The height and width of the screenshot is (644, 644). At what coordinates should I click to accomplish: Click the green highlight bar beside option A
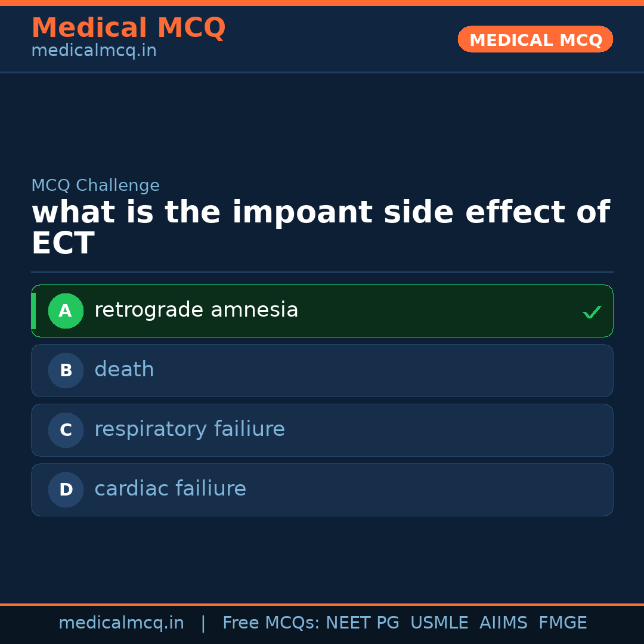coord(33,311)
